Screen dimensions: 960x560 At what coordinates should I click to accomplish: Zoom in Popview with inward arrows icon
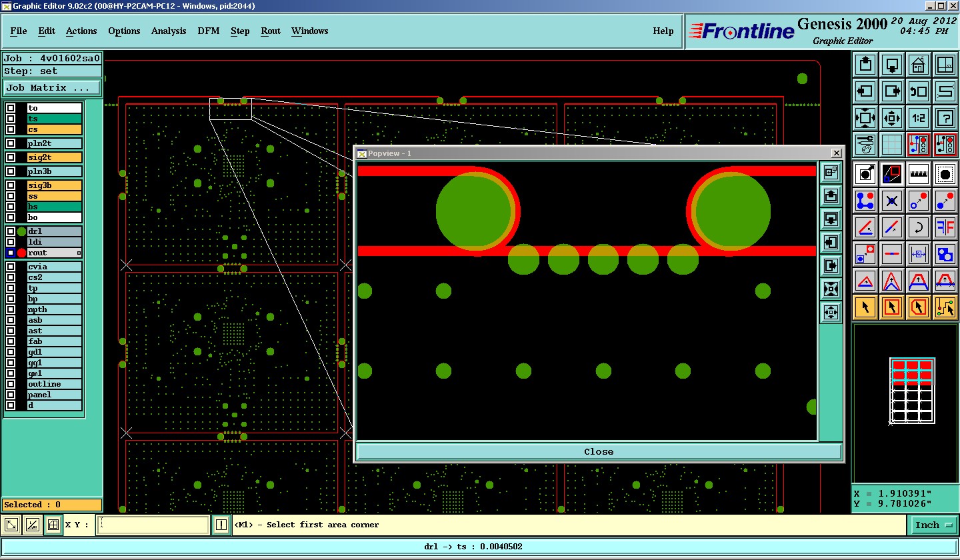pos(831,289)
